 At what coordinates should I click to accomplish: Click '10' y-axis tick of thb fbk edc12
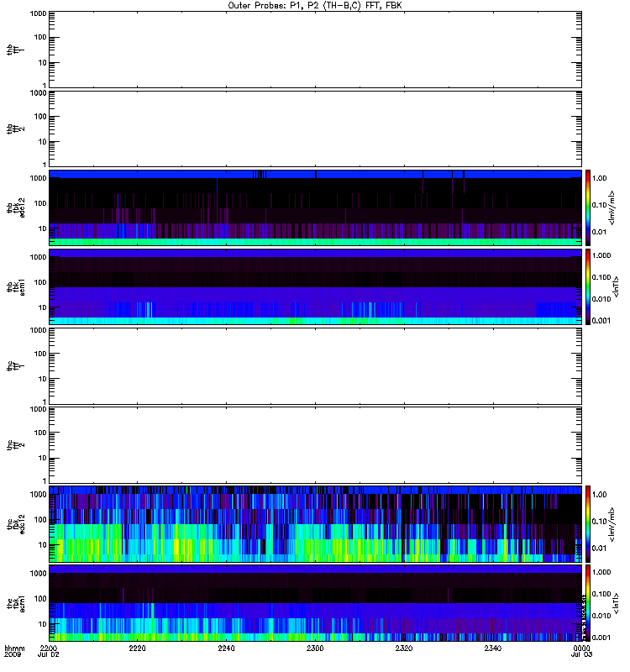click(x=43, y=228)
